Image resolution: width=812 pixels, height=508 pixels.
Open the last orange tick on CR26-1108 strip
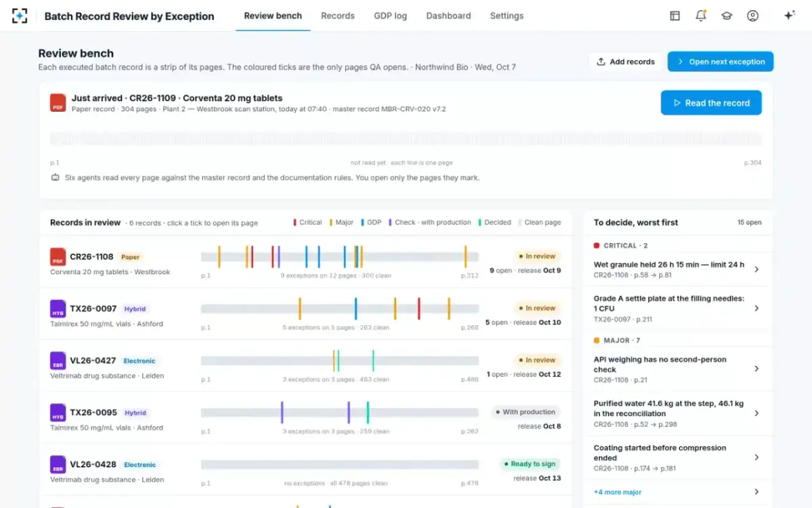click(466, 257)
